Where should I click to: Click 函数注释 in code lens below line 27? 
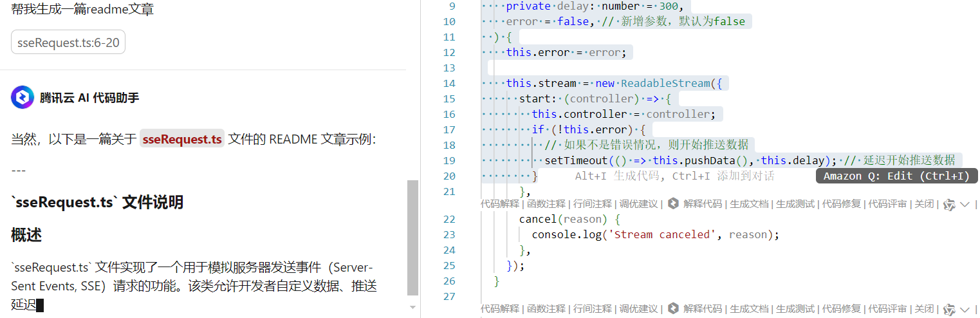coord(546,309)
